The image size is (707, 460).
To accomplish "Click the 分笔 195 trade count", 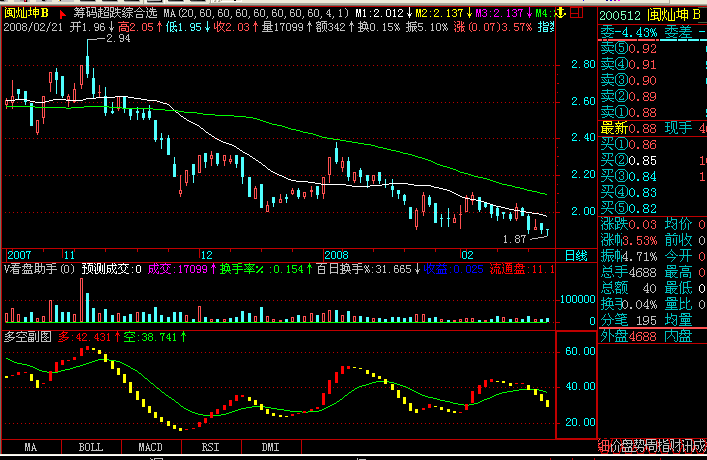I will point(629,320).
